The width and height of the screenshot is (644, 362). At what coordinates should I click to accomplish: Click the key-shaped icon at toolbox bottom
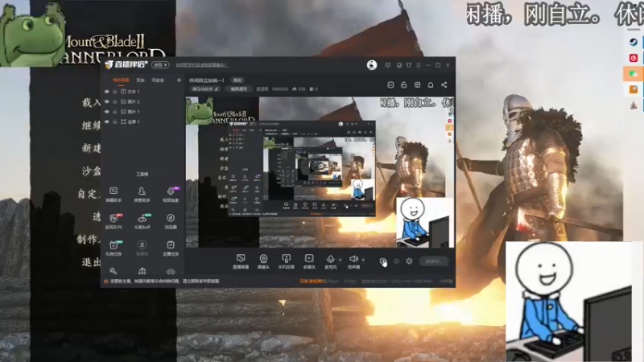[114, 271]
